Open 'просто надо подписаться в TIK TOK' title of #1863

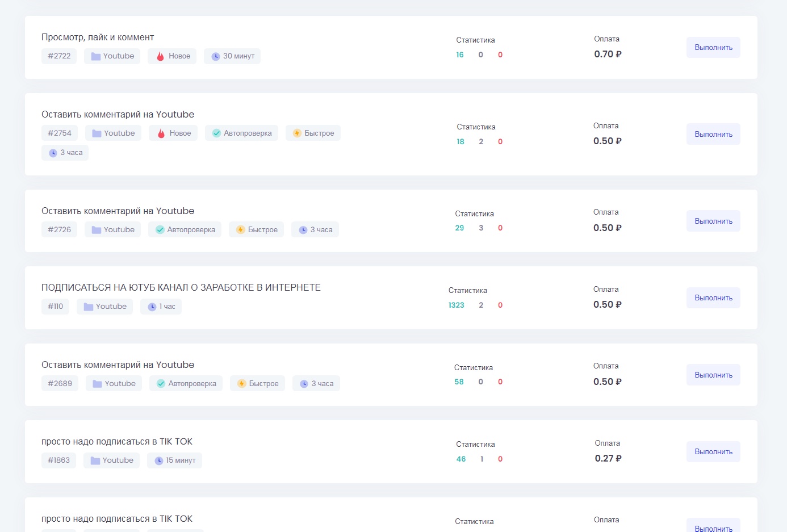click(x=117, y=442)
